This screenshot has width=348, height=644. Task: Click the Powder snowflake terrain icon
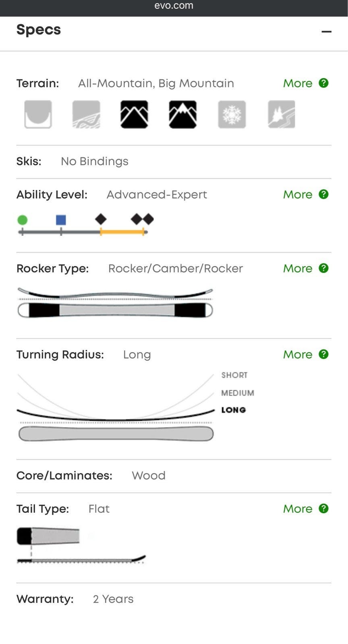[x=232, y=114]
